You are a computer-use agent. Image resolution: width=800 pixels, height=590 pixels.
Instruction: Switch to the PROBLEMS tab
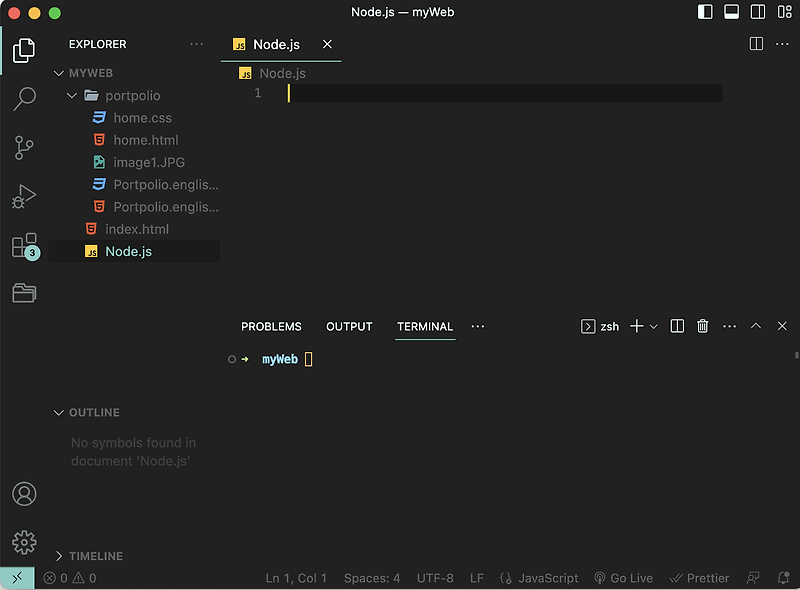pyautogui.click(x=271, y=326)
